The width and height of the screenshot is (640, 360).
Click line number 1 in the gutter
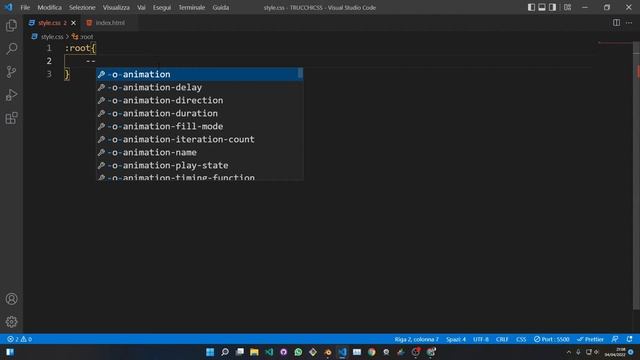coord(49,48)
